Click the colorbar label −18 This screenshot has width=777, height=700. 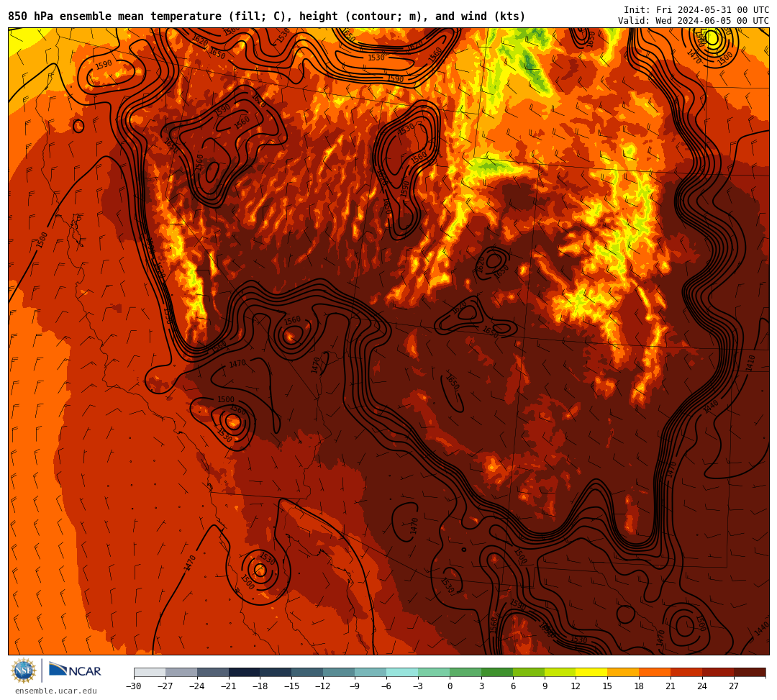(x=260, y=686)
